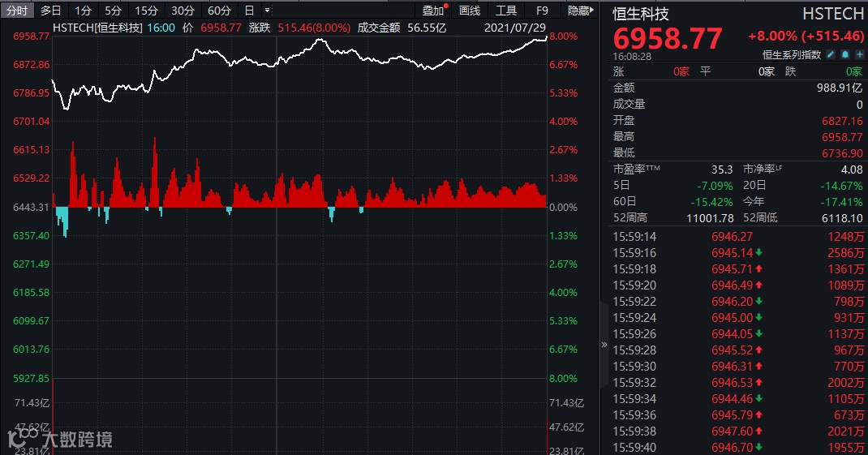Open the 画线 drawing tool

[x=470, y=10]
